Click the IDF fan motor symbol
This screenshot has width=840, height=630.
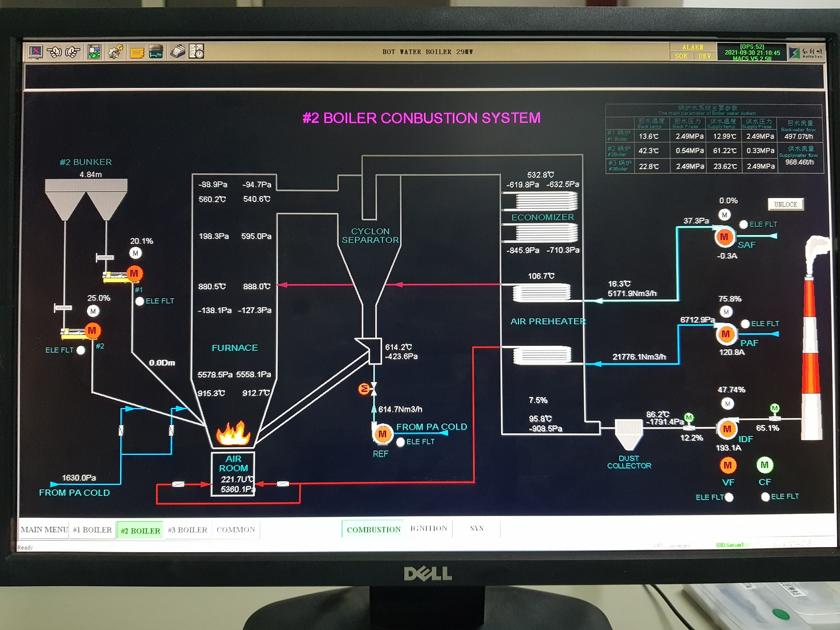(x=727, y=429)
